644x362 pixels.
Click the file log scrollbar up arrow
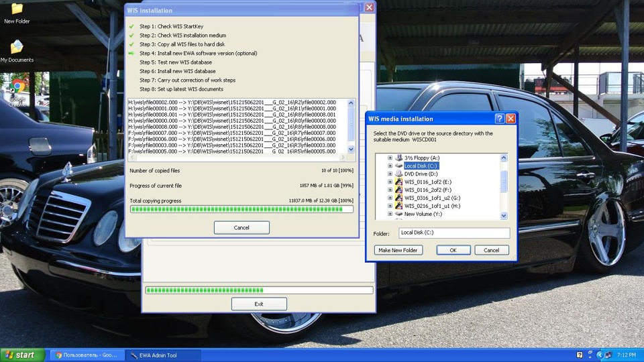[x=351, y=103]
